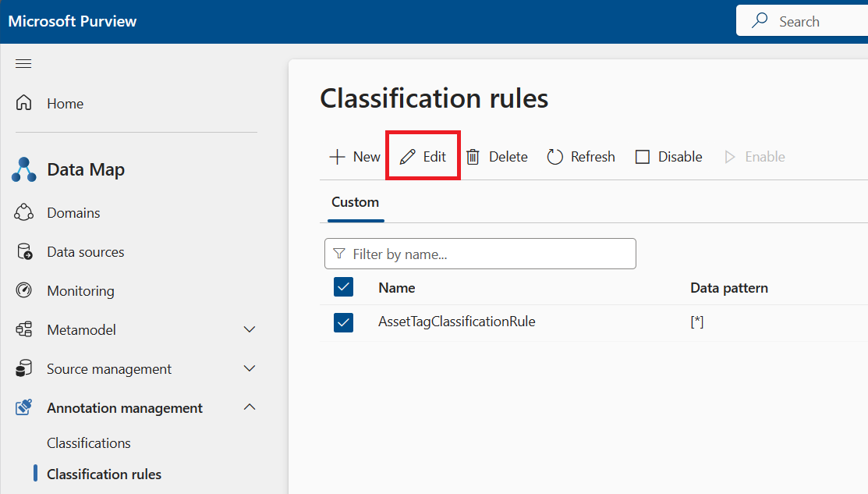Viewport: 868px width, 494px height.
Task: Open the hamburger navigation menu
Action: tap(23, 63)
